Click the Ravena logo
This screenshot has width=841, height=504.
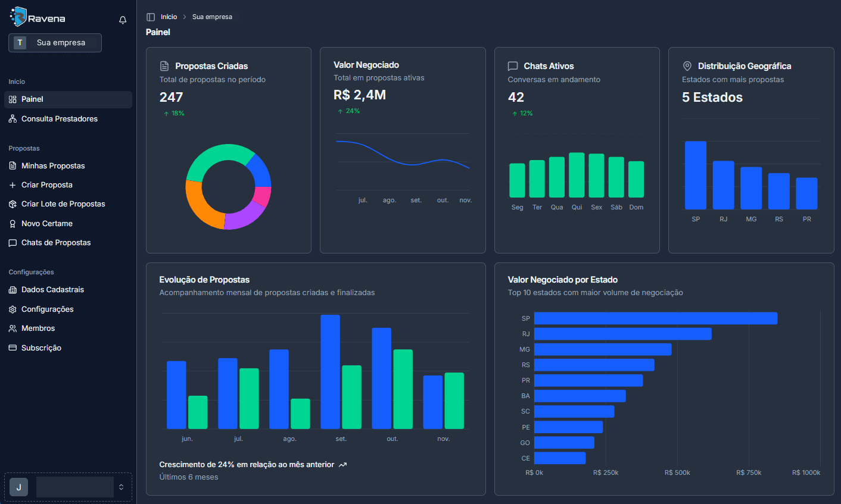point(38,18)
